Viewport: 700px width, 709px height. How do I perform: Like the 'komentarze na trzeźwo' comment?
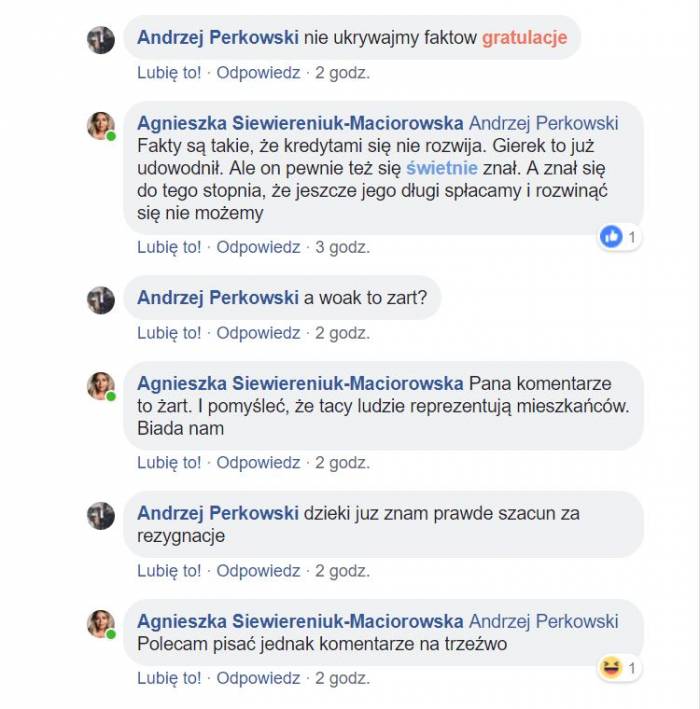[169, 679]
